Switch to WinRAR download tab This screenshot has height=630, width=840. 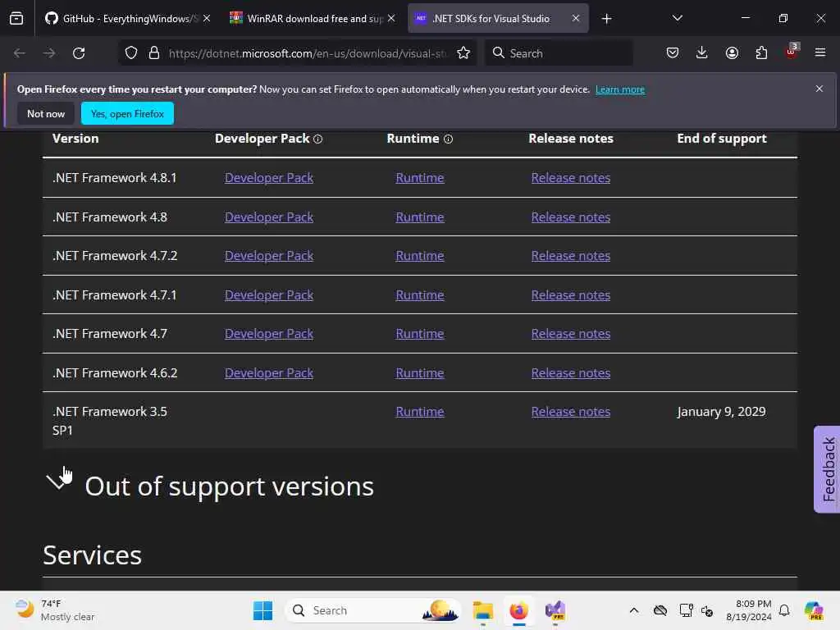(313, 19)
